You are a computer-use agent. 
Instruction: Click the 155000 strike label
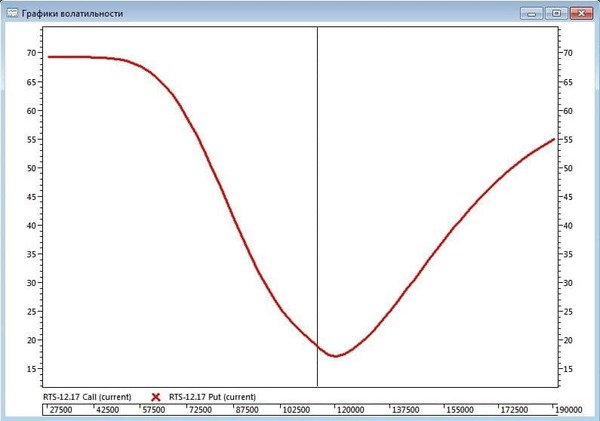point(460,410)
